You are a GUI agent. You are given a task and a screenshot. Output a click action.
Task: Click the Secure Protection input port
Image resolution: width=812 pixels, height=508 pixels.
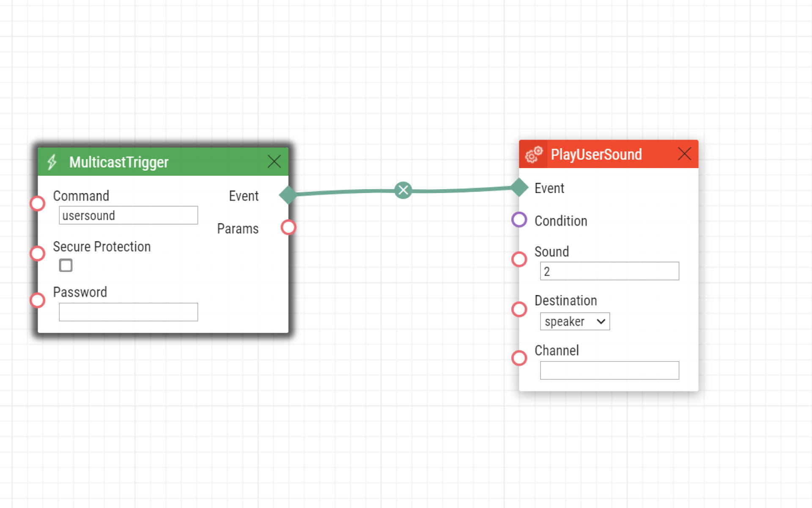[x=38, y=254]
